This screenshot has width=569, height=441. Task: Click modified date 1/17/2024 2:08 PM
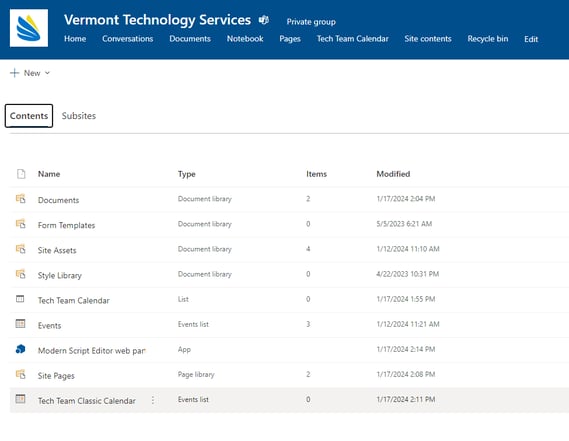(406, 374)
